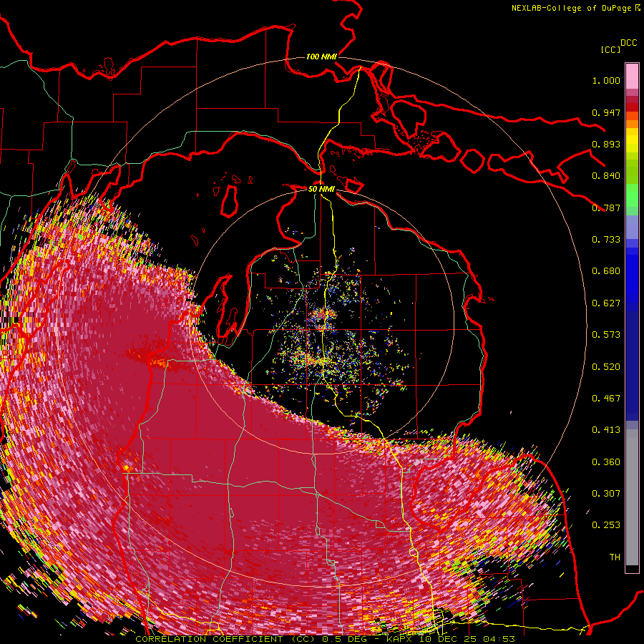
Task: Click the 0.573 scale value
Action: (606, 335)
